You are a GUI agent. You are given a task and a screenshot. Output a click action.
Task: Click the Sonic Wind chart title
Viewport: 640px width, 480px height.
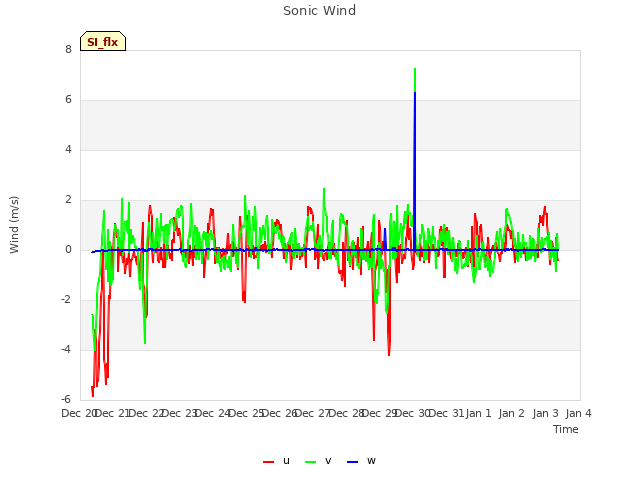pyautogui.click(x=320, y=11)
